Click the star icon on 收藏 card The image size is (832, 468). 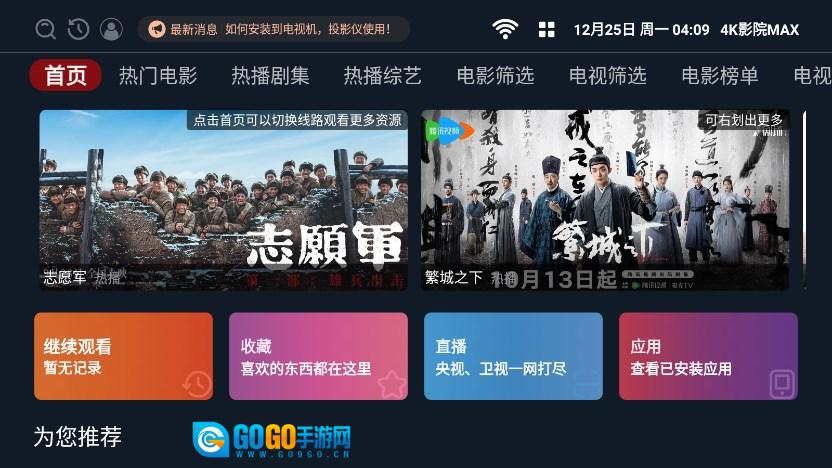coord(392,384)
